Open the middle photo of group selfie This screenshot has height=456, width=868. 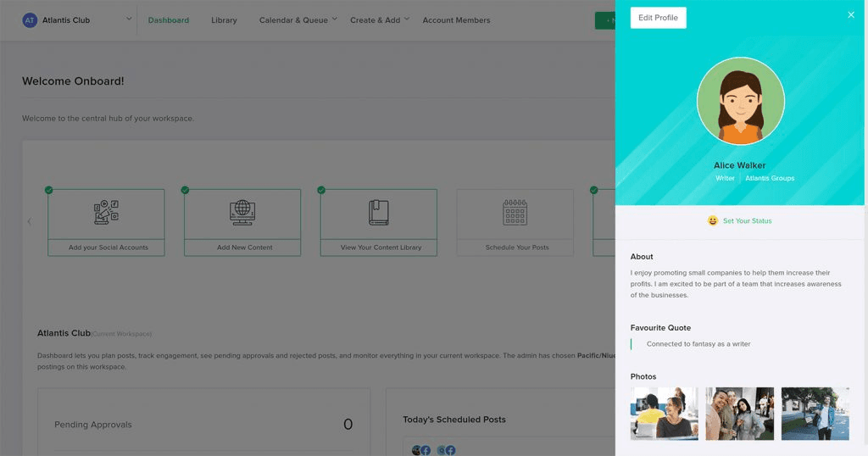(739, 414)
